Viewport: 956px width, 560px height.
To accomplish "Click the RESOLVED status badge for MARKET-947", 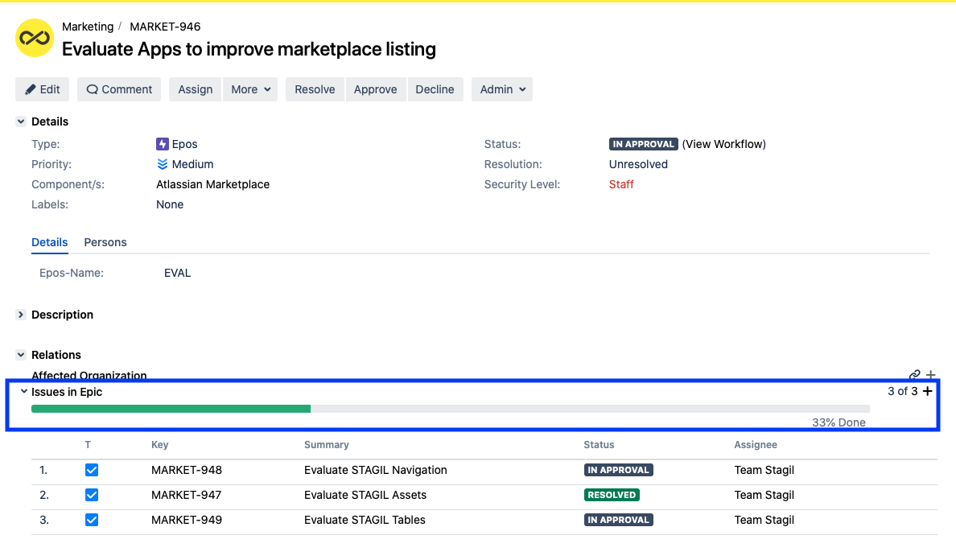I will pos(612,496).
